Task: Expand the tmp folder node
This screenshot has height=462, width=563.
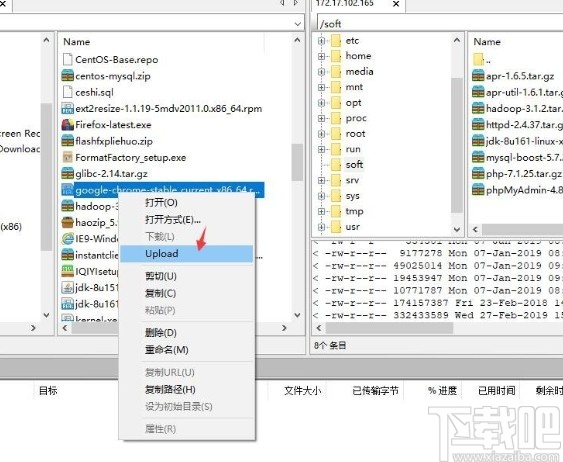Action: tap(321, 211)
